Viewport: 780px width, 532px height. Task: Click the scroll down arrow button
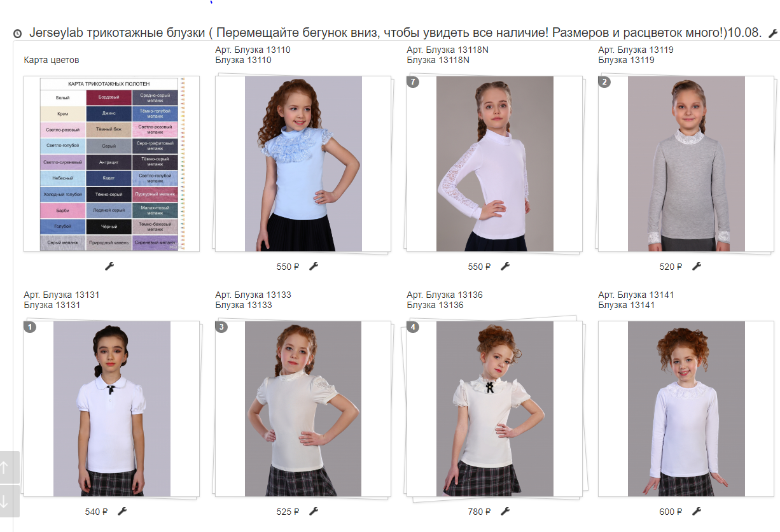click(x=5, y=501)
